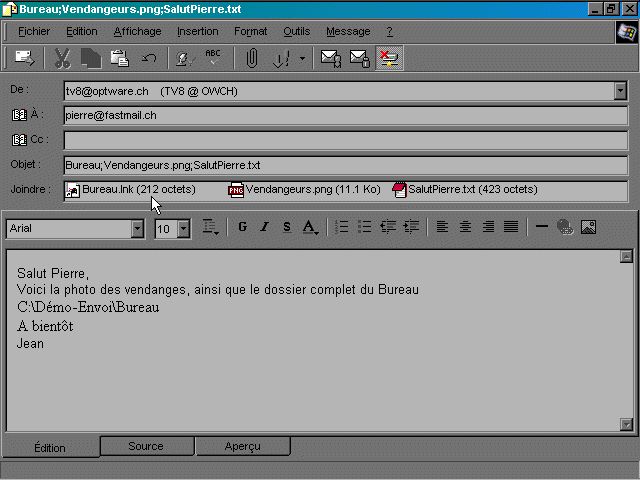Apply numbered list formatting
This screenshot has height=480, width=640.
coord(341,227)
